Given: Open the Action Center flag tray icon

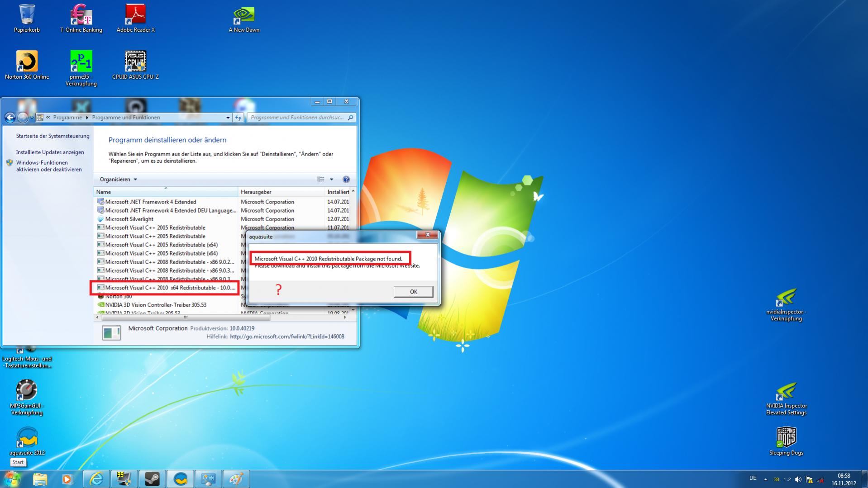Looking at the screenshot, I should pyautogui.click(x=809, y=479).
